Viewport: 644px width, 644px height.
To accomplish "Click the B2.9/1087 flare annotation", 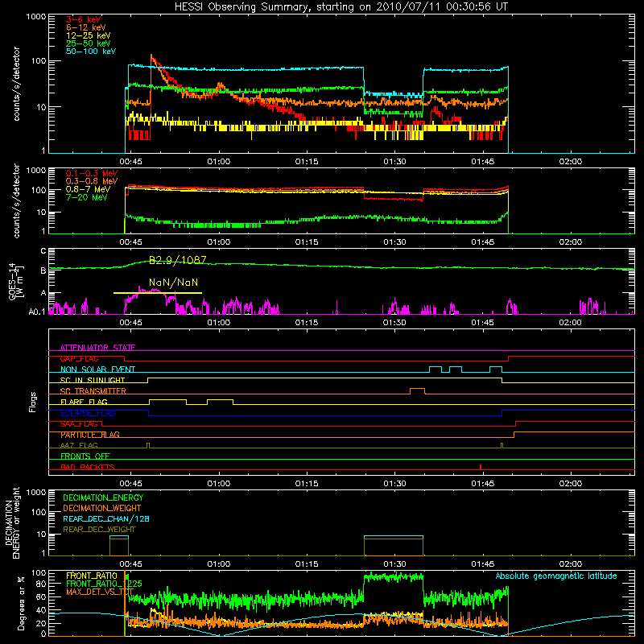I will point(177,260).
